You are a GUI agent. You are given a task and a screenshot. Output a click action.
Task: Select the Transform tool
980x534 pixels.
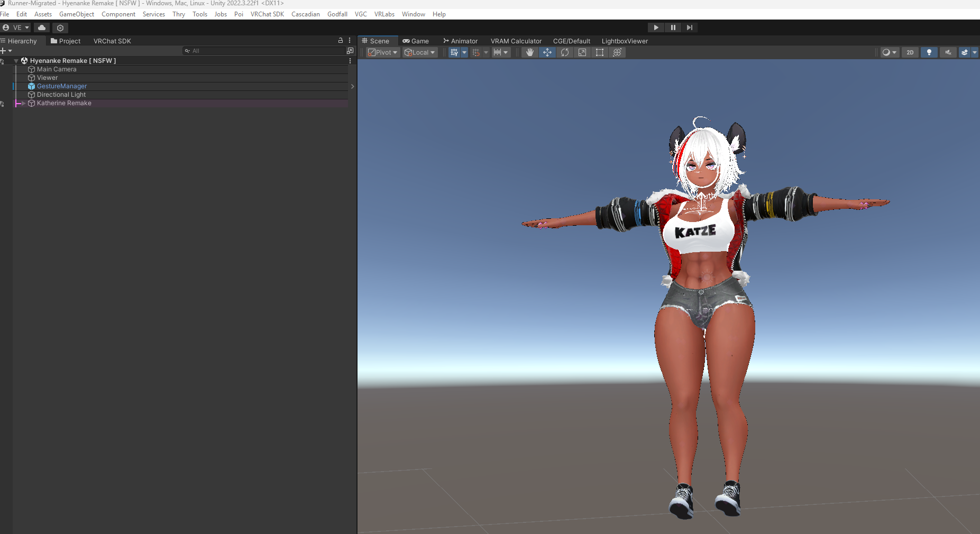617,52
